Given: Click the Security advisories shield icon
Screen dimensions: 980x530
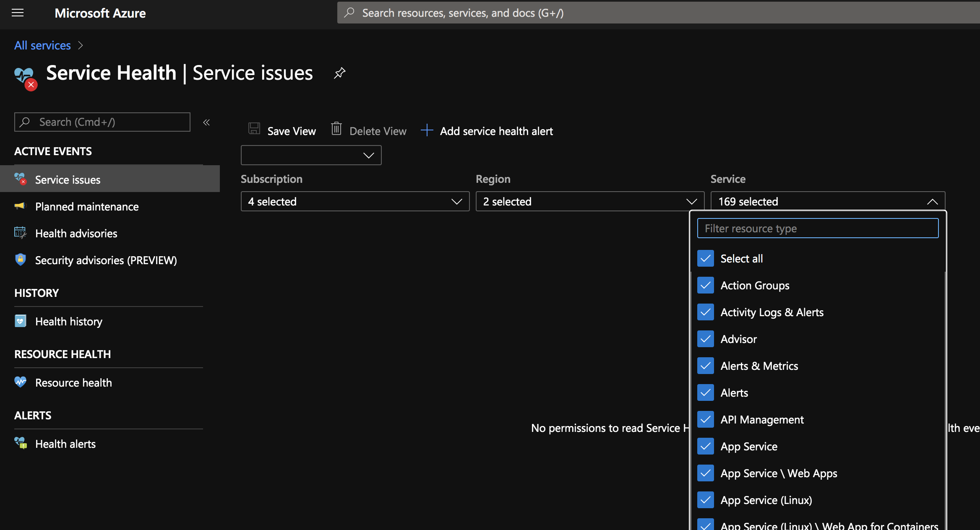Looking at the screenshot, I should tap(21, 260).
